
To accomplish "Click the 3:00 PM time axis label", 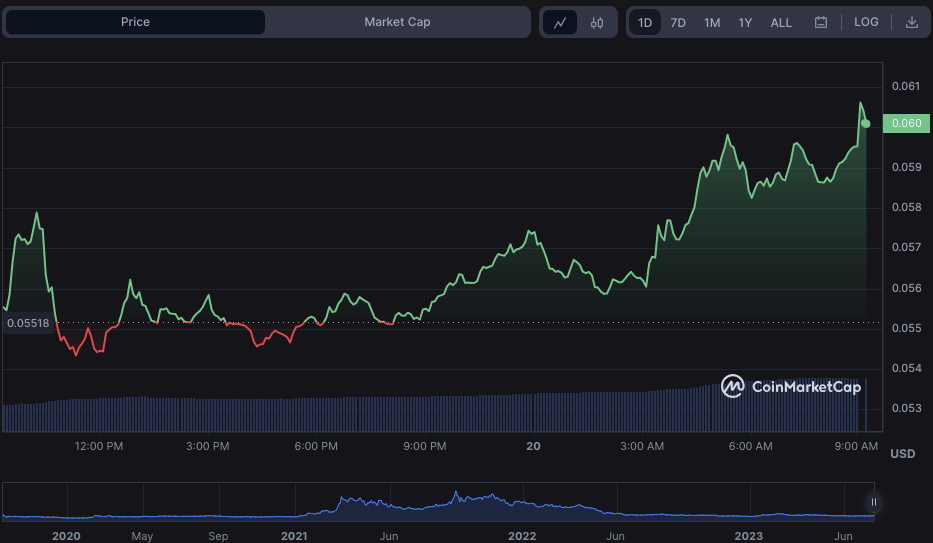I will [x=208, y=446].
